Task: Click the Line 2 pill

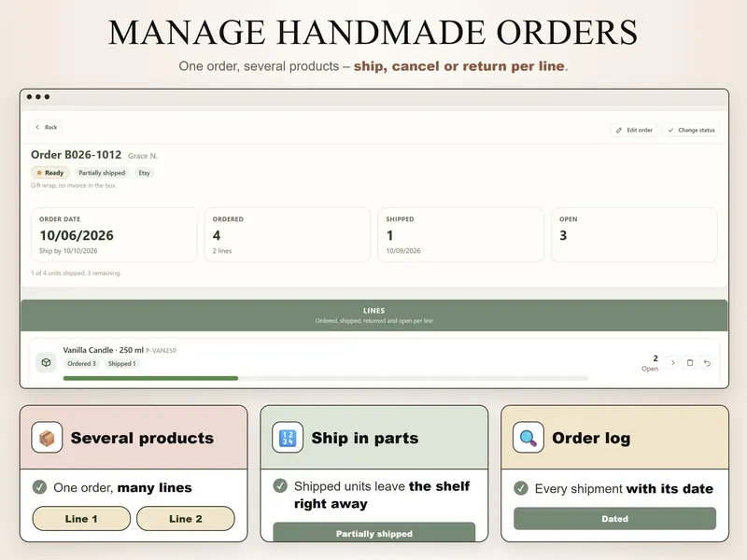Action: point(186,519)
